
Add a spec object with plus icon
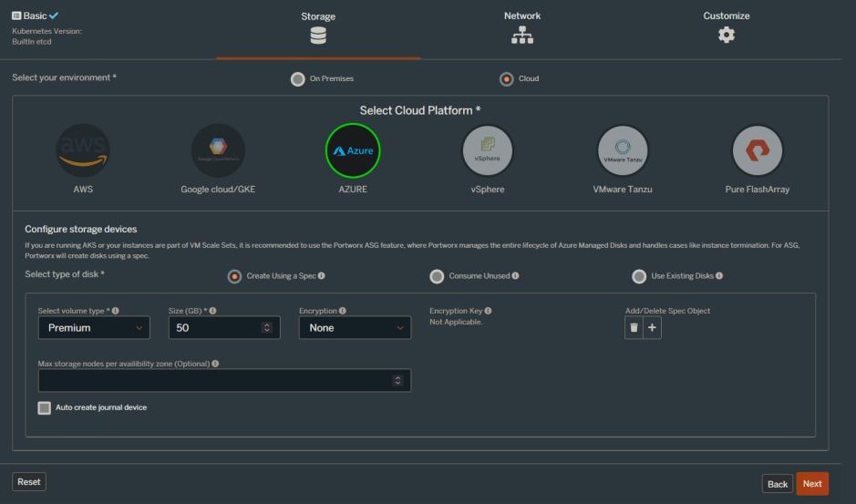pos(652,328)
